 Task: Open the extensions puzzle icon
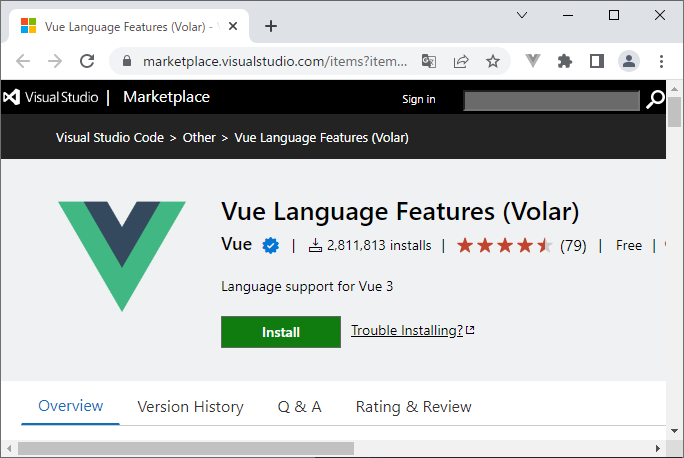coord(565,61)
